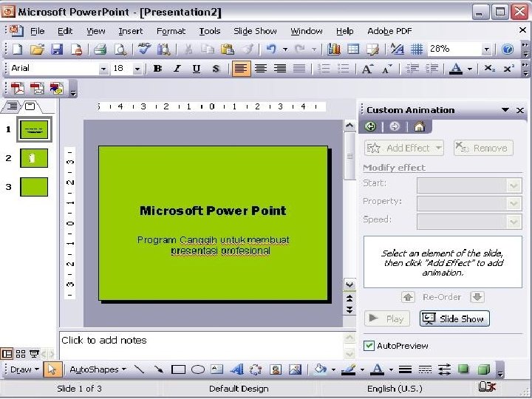532x399 pixels.
Task: Insert Picture from Drawing toolbar
Action: point(295,369)
